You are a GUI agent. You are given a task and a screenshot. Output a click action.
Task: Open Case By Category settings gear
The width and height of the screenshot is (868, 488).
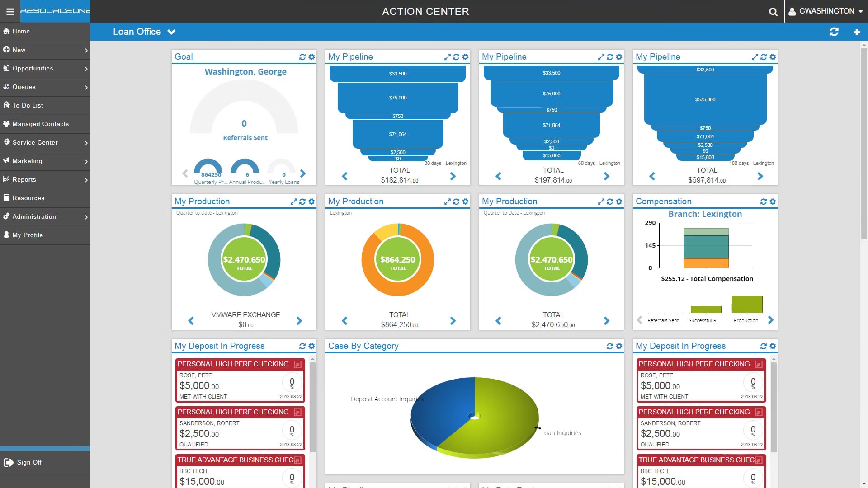click(619, 346)
